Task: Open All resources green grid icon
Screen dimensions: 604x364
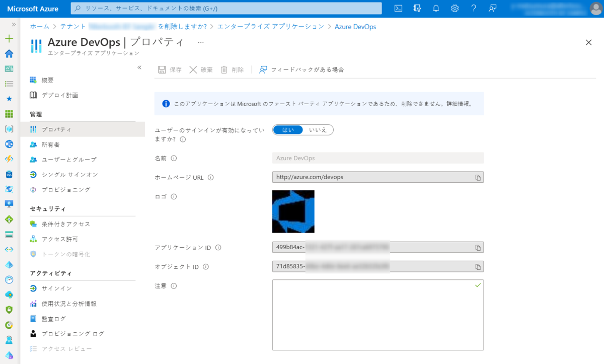Action: (9, 114)
